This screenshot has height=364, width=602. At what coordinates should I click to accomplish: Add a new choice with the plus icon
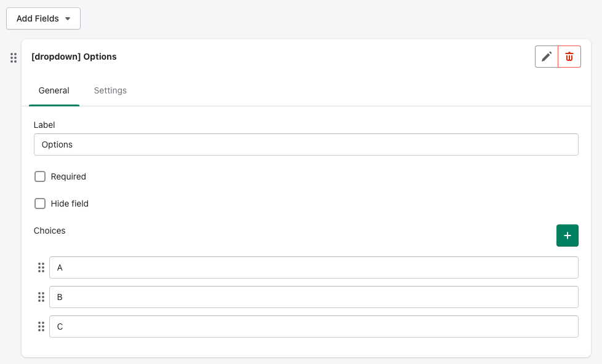567,235
